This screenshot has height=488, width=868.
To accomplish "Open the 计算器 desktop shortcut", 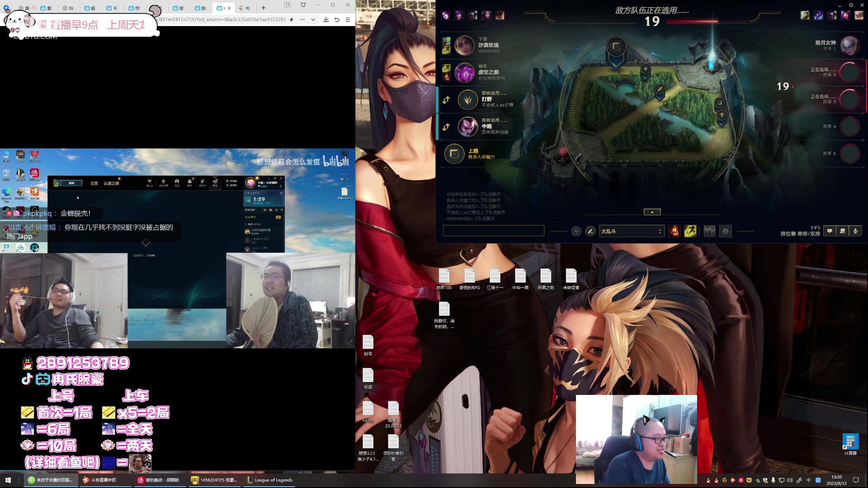I will click(x=850, y=444).
